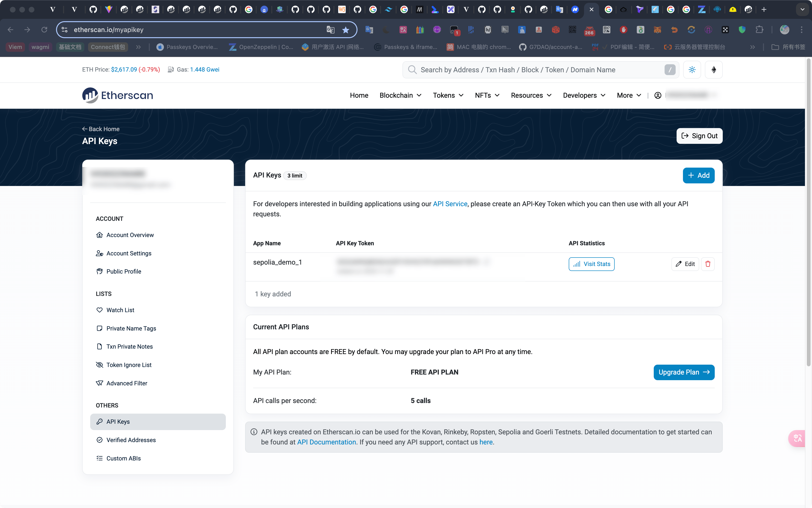Screen dimensions: 812x508
Task: Click the gas price 1.448 Gwei link
Action: pos(205,69)
